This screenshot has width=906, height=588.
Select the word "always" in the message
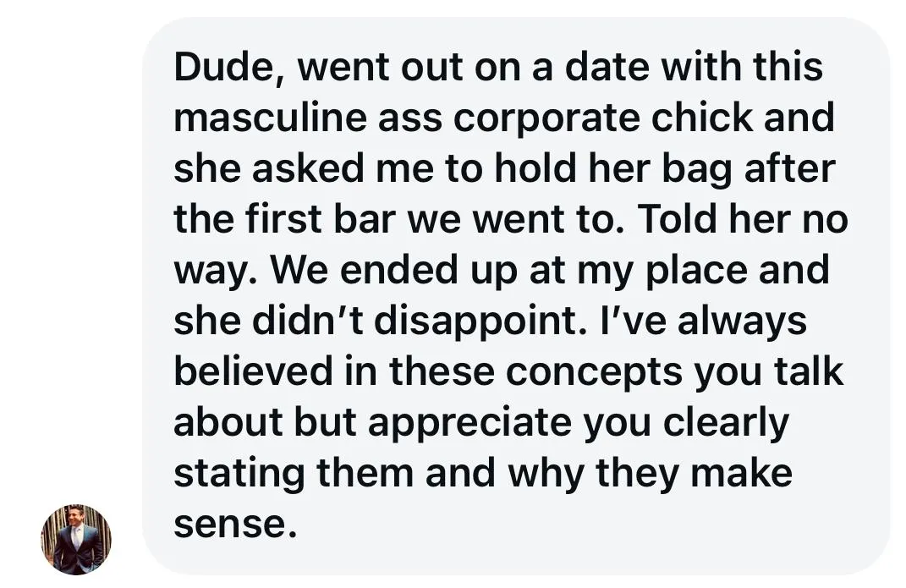742,321
